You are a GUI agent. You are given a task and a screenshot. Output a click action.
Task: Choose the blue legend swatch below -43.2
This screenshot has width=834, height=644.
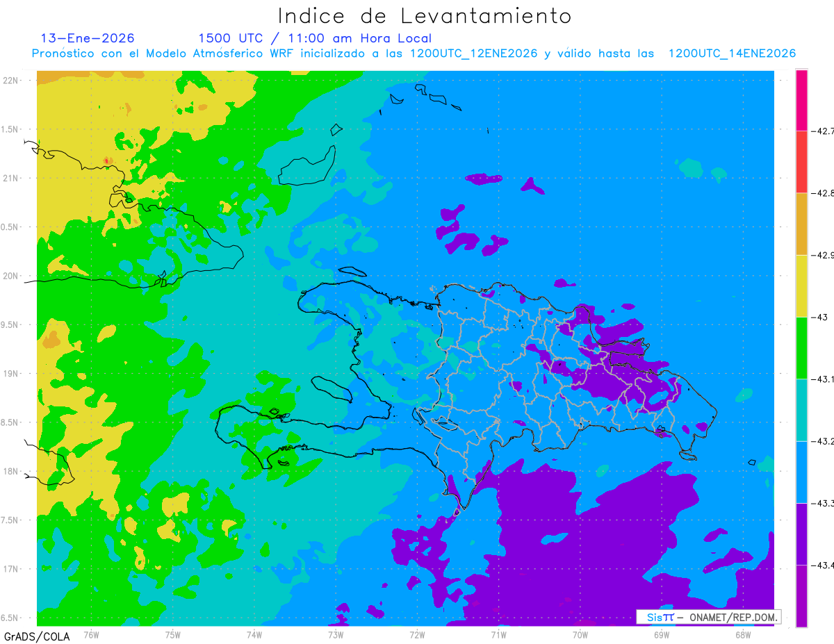(x=801, y=472)
